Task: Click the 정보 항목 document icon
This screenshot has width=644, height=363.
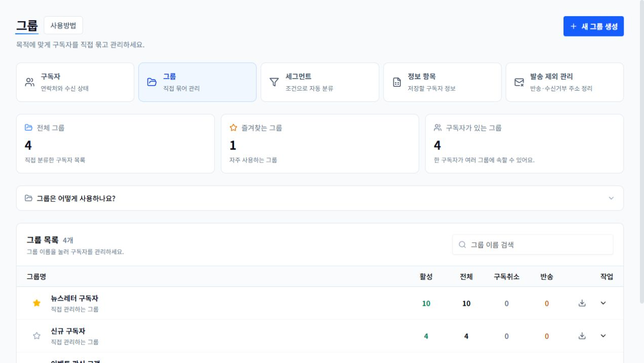Action: point(397,82)
